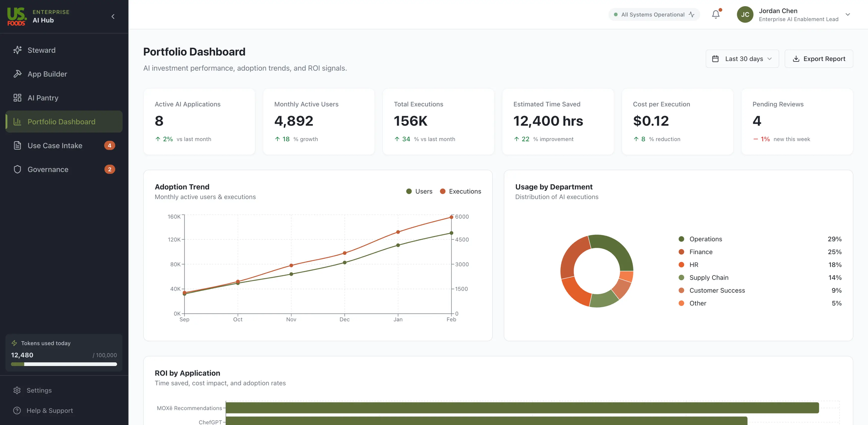Select the Steward sidebar icon
Viewport: 868px width, 425px height.
point(18,50)
